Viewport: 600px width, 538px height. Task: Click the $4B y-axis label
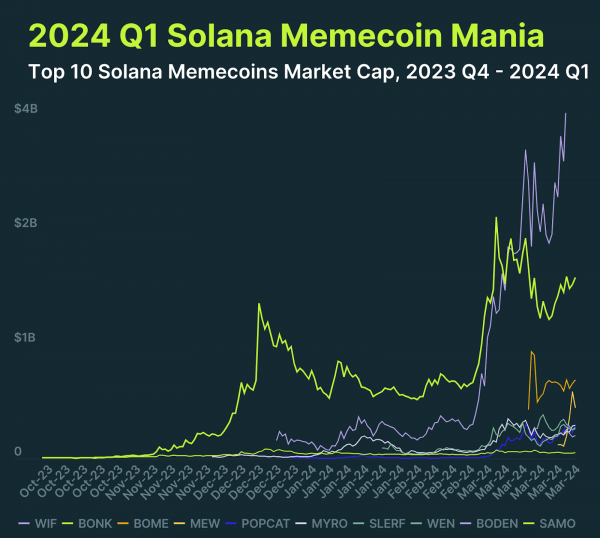26,108
